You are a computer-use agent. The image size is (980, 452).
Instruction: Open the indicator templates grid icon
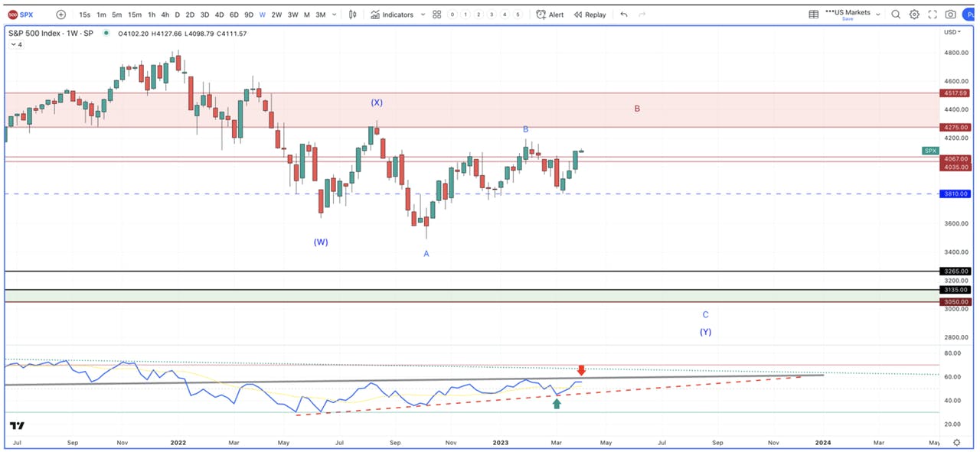coord(436,15)
